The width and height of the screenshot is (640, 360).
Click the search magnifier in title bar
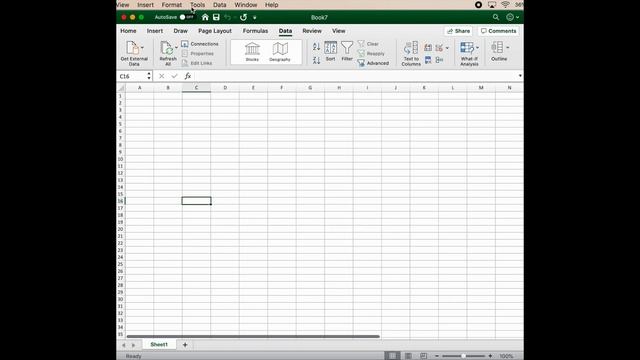click(x=496, y=17)
